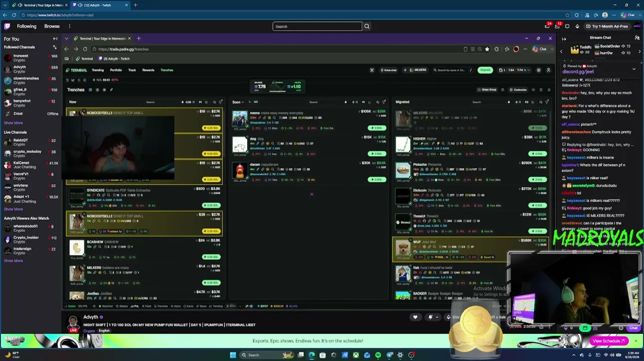Open the browser profile icon

tap(605, 15)
